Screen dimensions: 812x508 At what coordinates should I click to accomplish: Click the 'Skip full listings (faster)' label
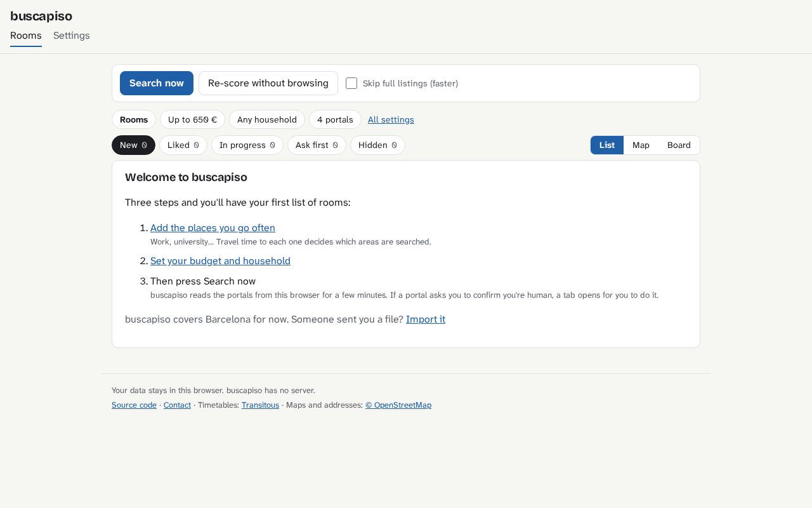click(x=410, y=83)
